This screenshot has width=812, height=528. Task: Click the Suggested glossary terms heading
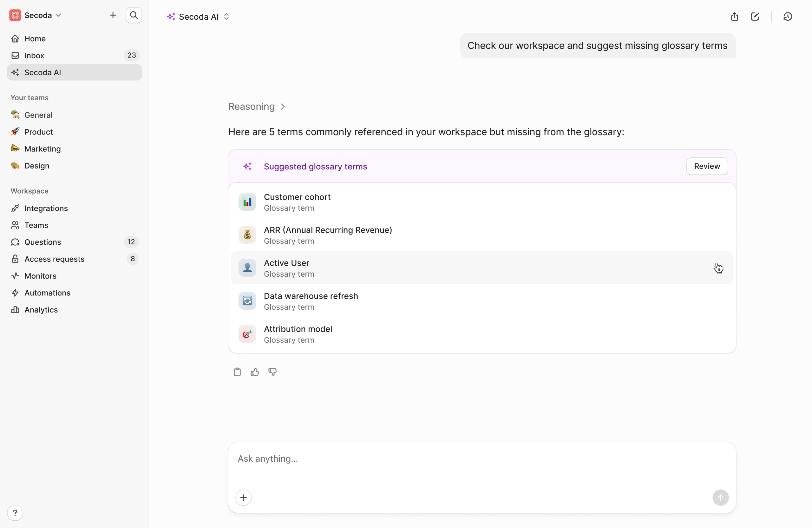pyautogui.click(x=315, y=167)
